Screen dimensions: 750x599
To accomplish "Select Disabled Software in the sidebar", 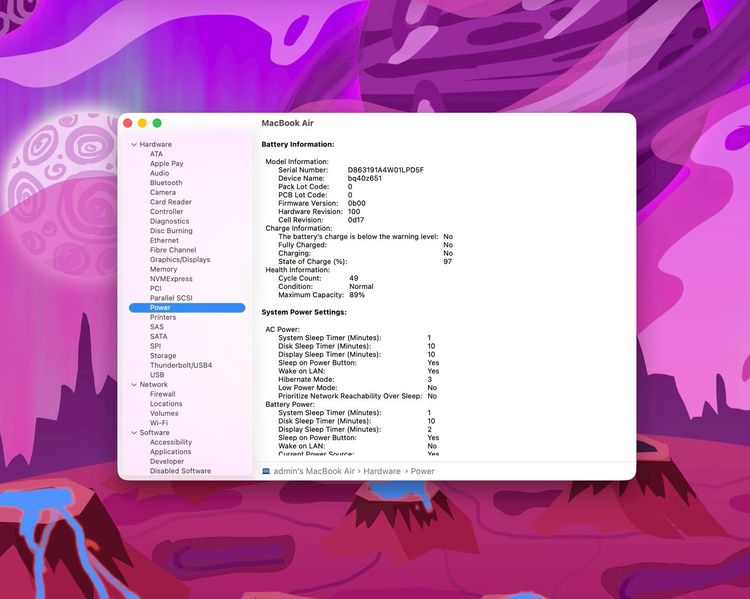I will coord(180,471).
